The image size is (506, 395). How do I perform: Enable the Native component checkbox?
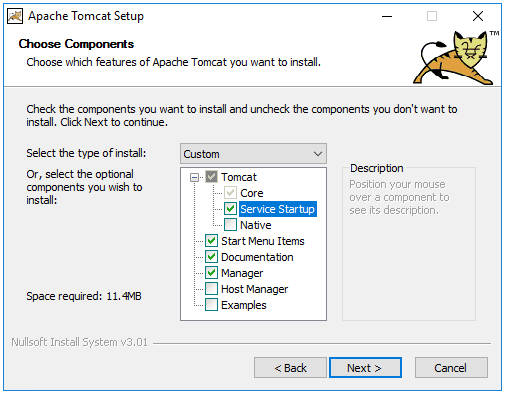(x=230, y=225)
